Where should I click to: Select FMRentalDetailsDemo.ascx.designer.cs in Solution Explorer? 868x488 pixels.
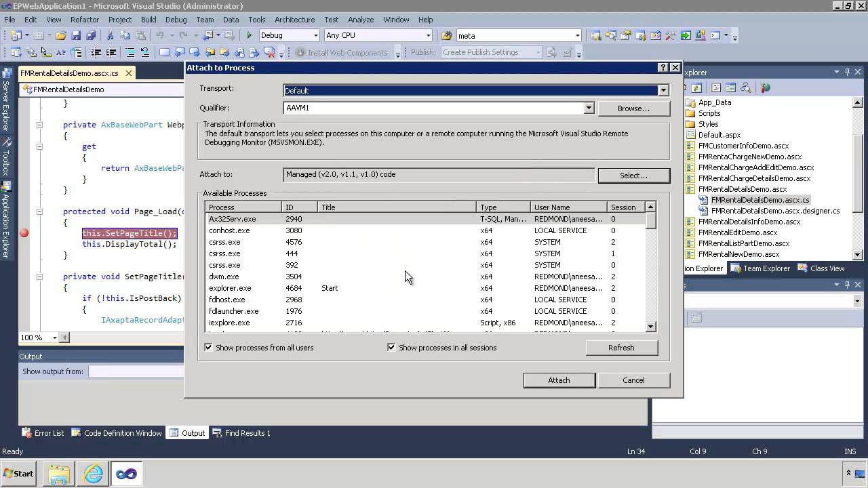pos(775,211)
